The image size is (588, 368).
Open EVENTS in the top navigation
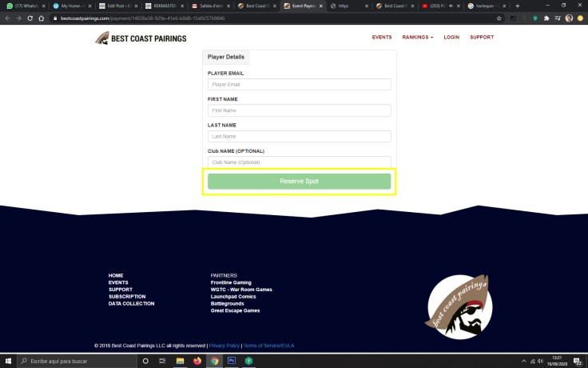(x=382, y=37)
